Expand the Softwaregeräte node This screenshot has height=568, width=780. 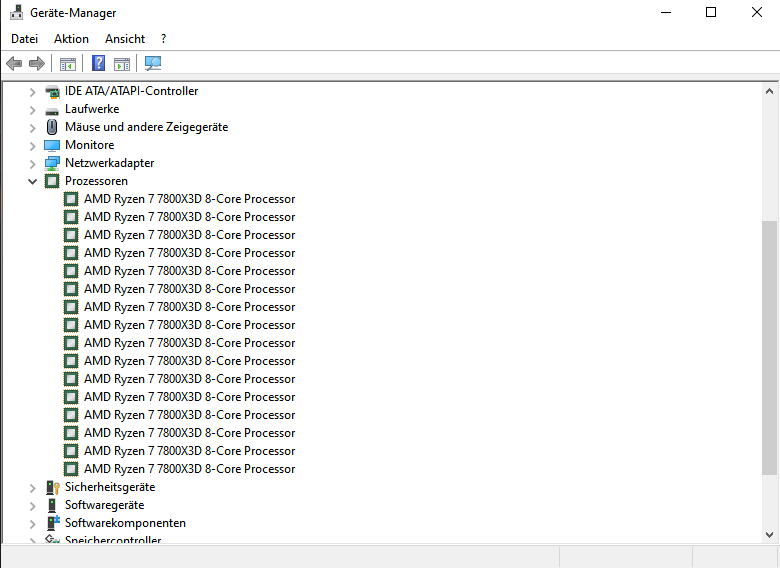click(x=32, y=506)
